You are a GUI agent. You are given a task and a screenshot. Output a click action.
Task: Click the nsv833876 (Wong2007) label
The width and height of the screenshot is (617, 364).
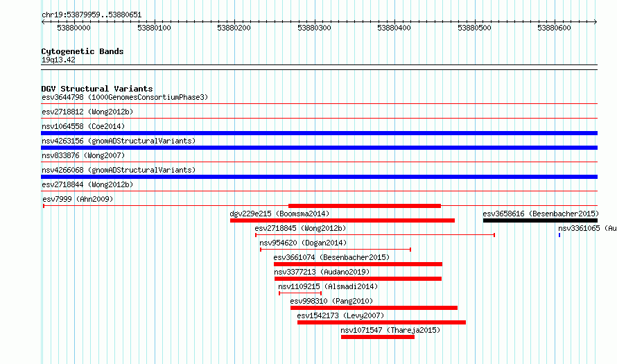point(83,155)
